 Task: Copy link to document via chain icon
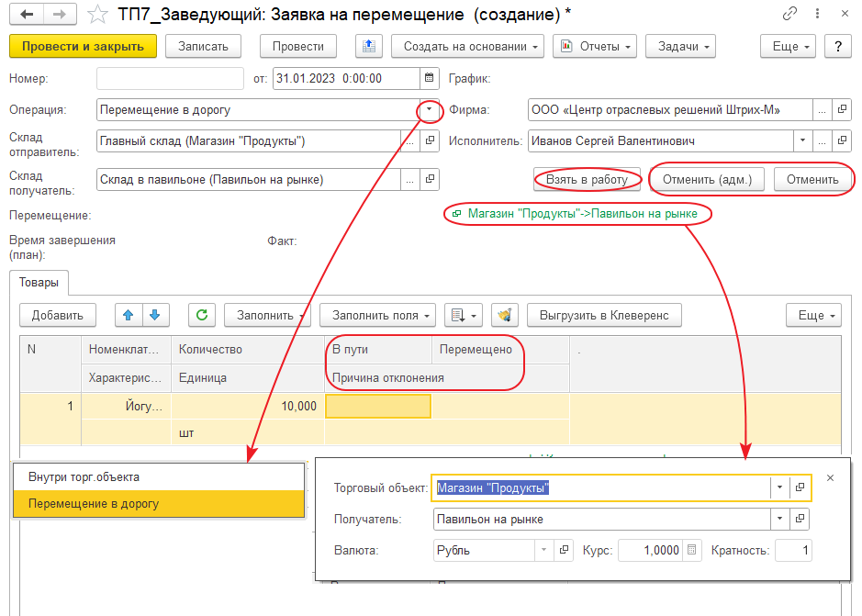(789, 15)
